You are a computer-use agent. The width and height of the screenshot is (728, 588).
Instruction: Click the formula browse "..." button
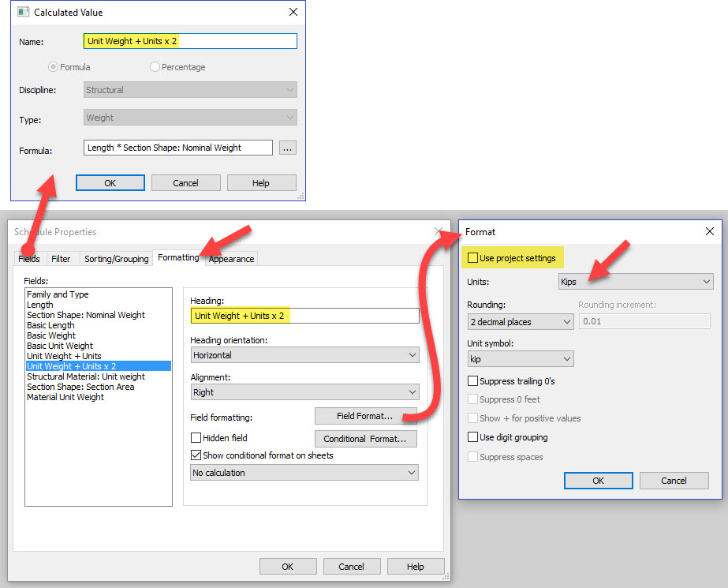coord(287,147)
